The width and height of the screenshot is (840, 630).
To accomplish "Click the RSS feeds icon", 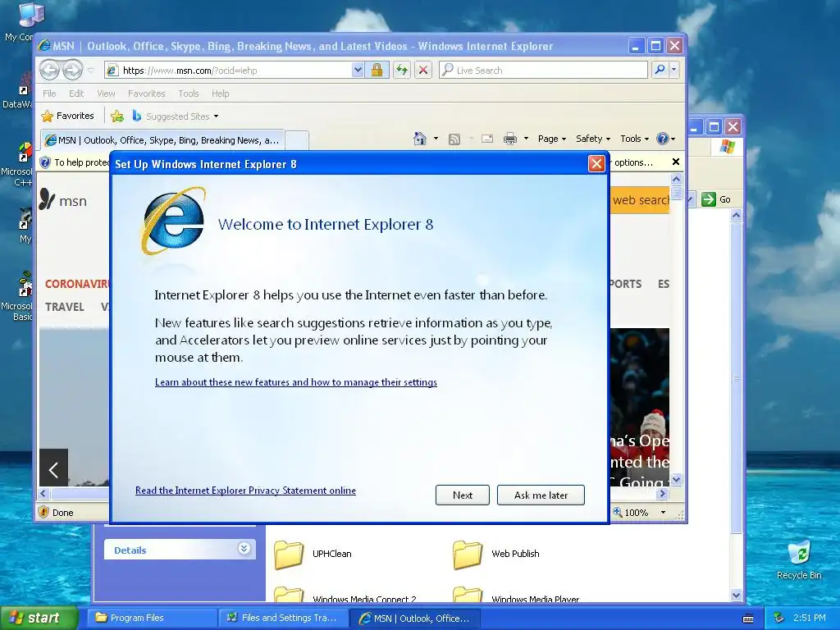I will 454,139.
